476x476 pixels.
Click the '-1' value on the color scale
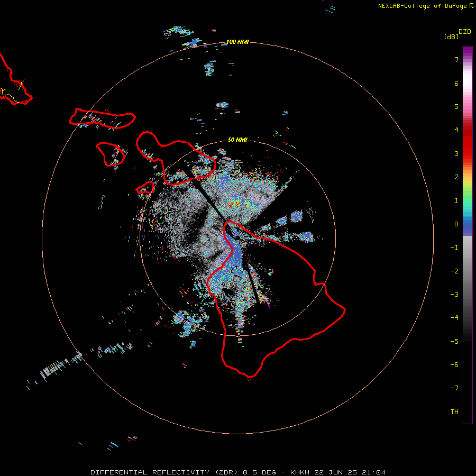point(454,248)
